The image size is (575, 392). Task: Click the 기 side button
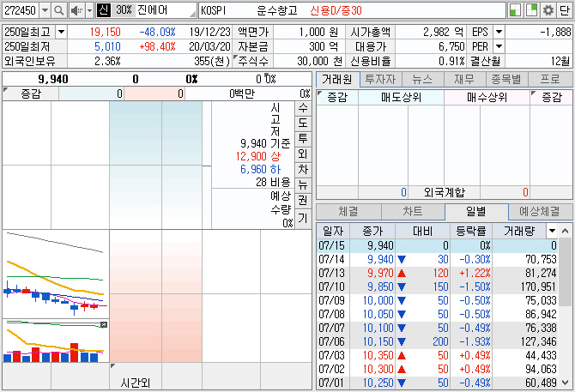coord(303,219)
